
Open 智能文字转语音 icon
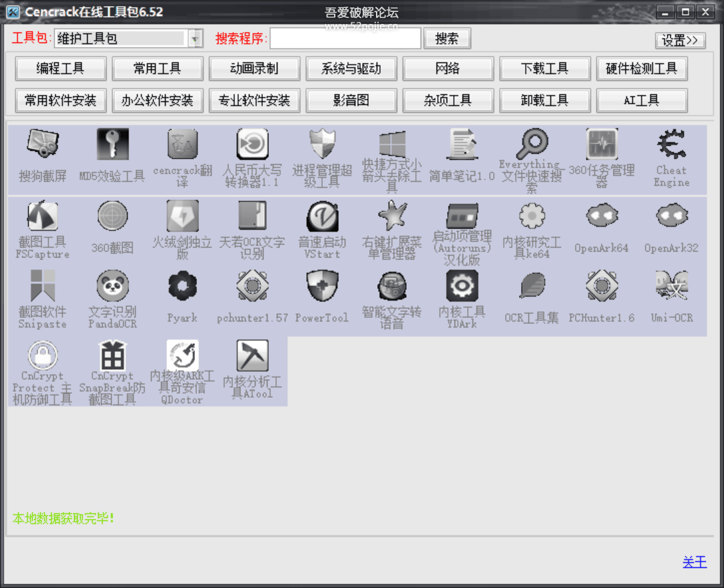click(x=392, y=286)
